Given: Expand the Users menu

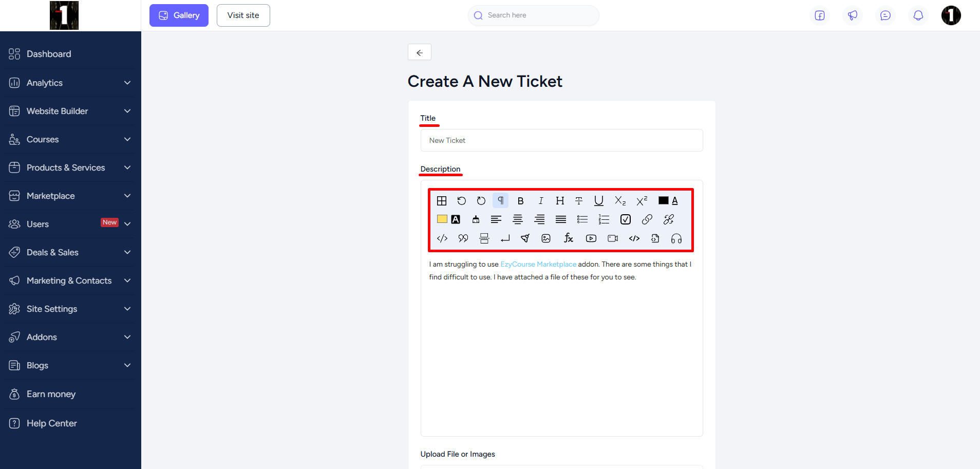Looking at the screenshot, I should pos(70,224).
